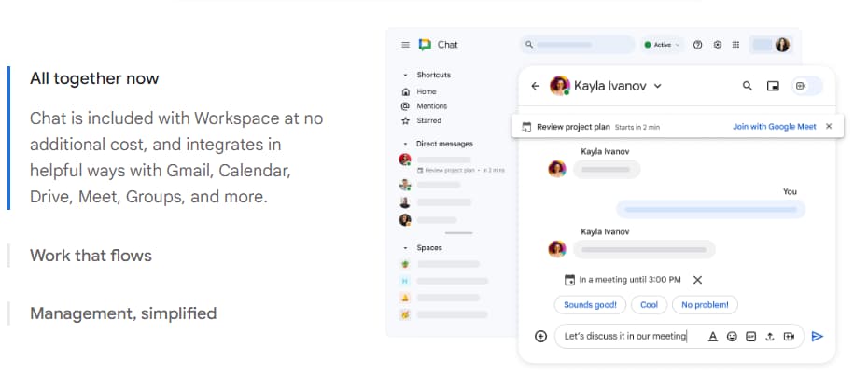Start a video call from the conversation header

(x=801, y=86)
